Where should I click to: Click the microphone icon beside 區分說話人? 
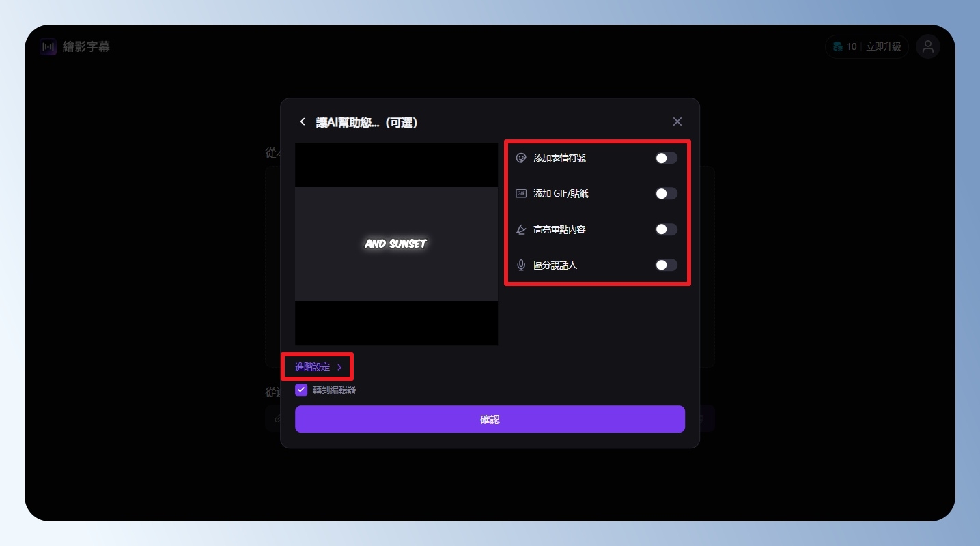[521, 265]
